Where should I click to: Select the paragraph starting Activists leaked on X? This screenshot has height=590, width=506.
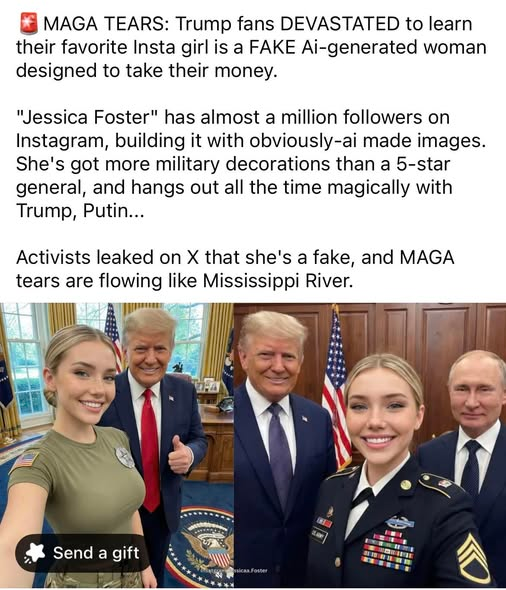pos(235,269)
